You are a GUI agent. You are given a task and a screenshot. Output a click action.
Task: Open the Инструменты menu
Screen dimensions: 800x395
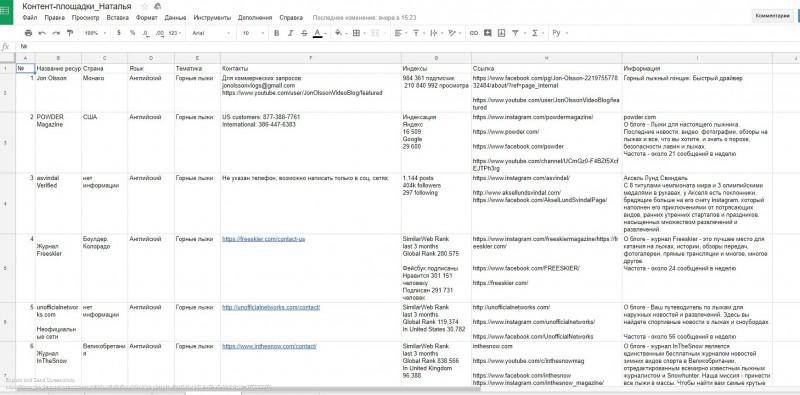click(x=212, y=17)
